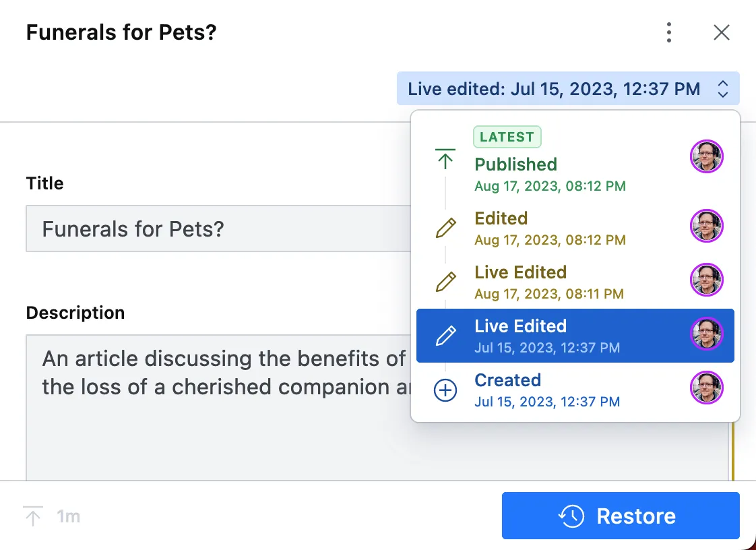Screen dimensions: 756x550
Task: Click the plus circle icon beside Created
Action: coord(445,390)
